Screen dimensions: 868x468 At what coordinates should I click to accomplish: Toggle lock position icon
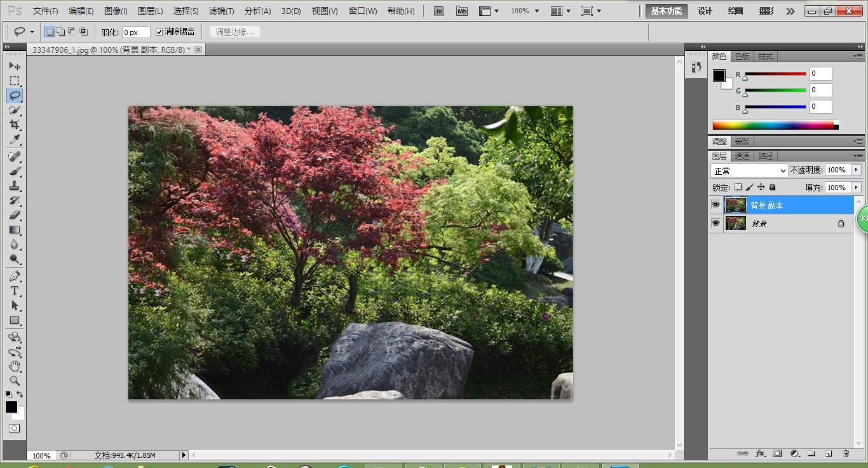(x=761, y=187)
